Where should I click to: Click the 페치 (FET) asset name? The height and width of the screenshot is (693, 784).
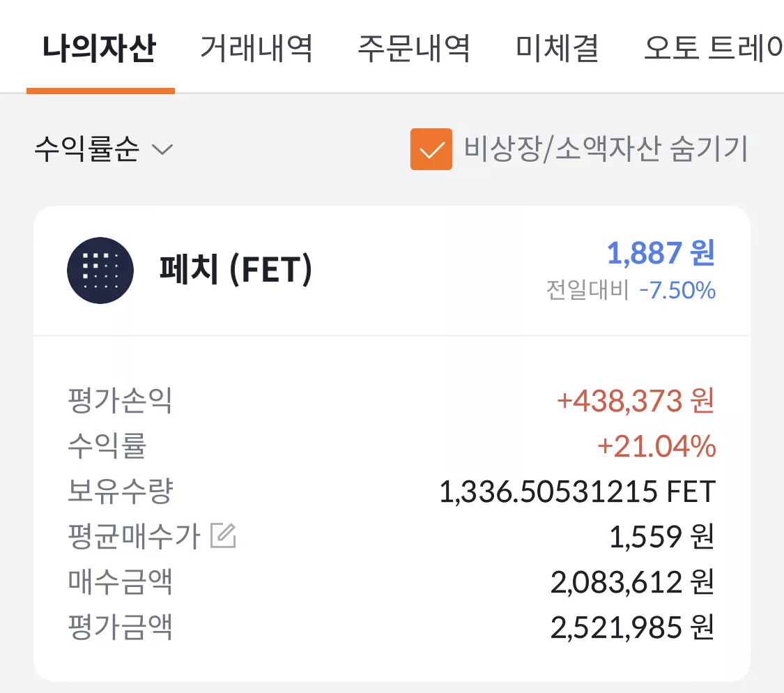[236, 270]
